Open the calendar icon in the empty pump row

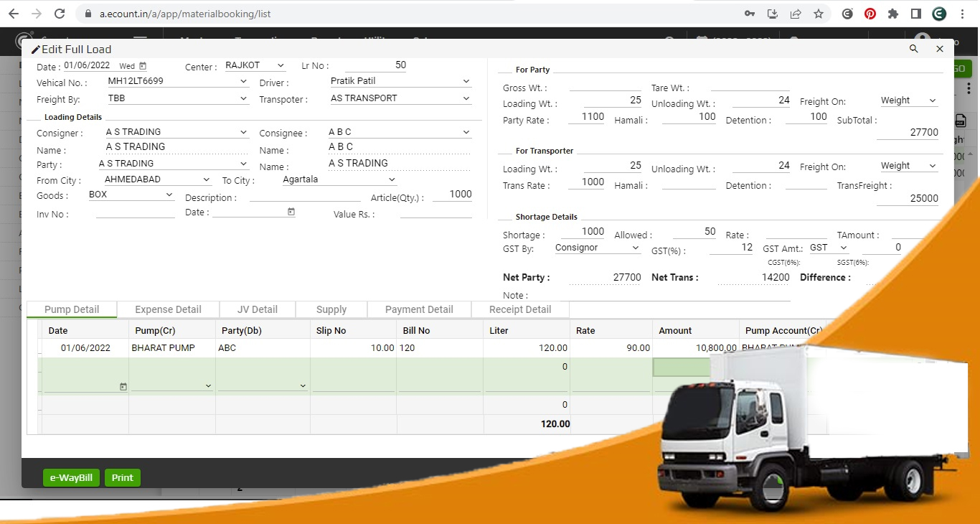click(x=123, y=386)
